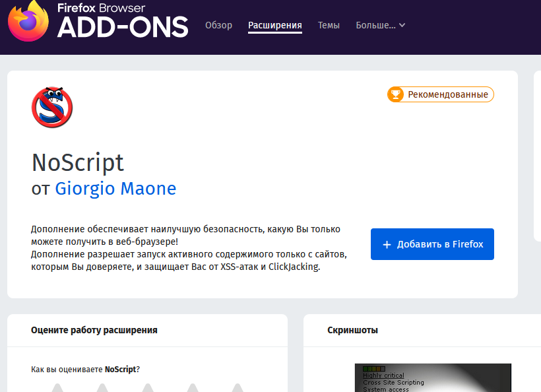Open the Темы section
The height and width of the screenshot is (392, 541).
(329, 25)
